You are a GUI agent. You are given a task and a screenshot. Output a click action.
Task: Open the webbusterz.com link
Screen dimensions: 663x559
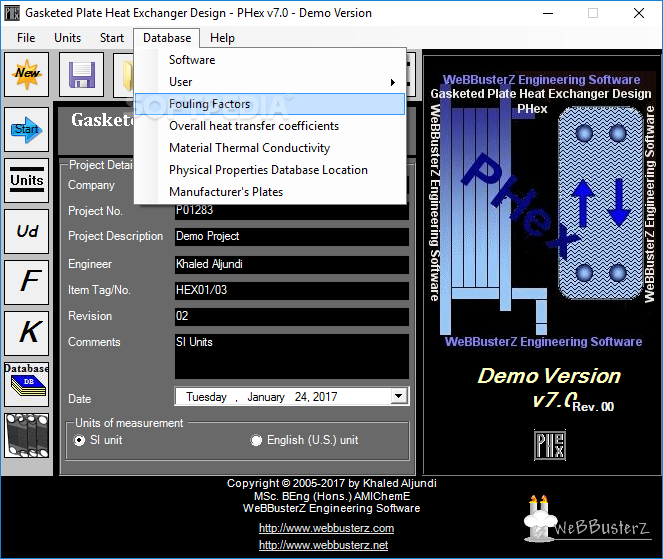coord(326,528)
